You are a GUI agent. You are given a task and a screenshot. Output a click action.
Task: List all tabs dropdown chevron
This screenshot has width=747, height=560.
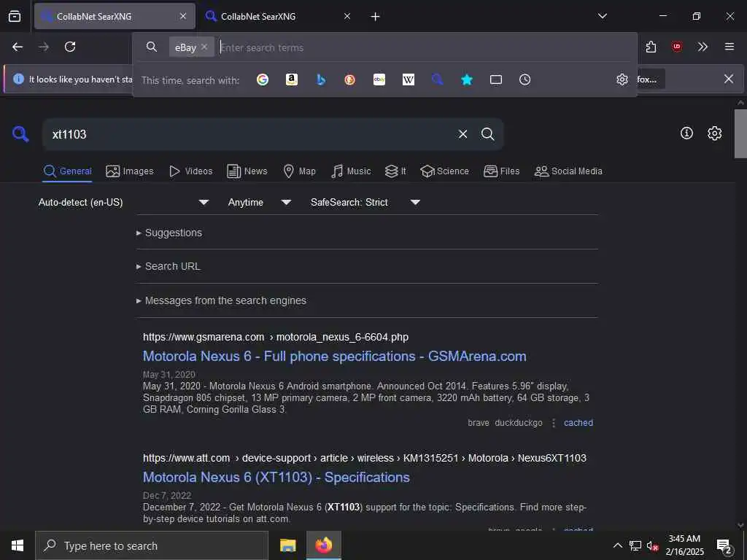click(x=602, y=16)
